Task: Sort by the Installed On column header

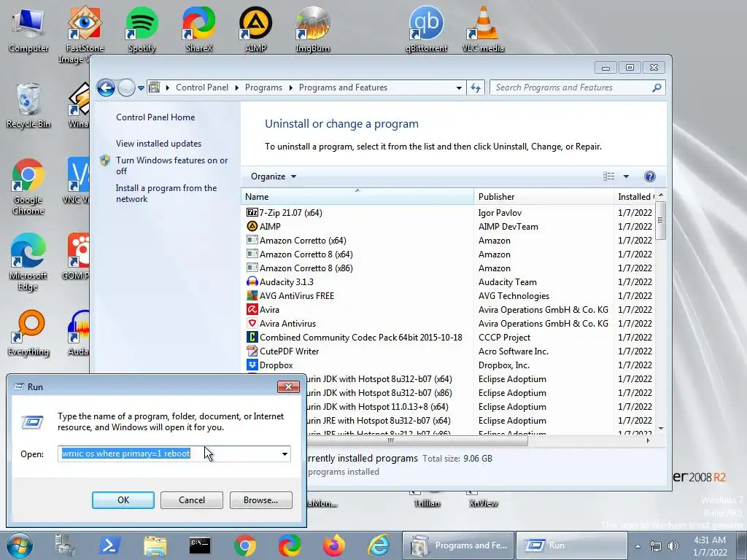Action: 635,197
